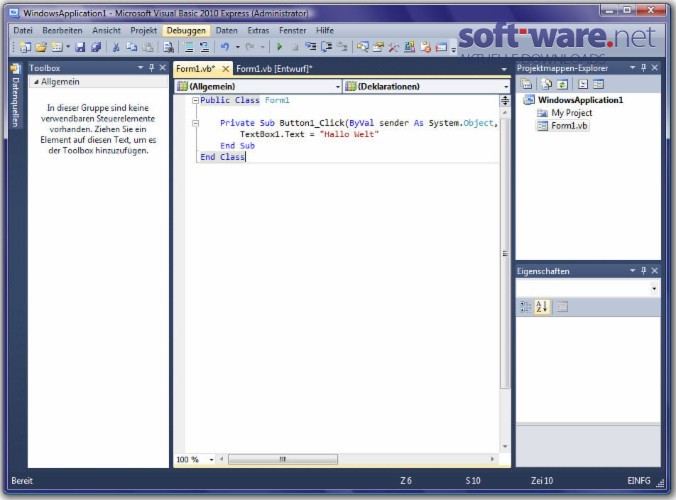Screen dimensions: 676x500
Task: Click the New Project toolbar icon
Action: pos(25,47)
